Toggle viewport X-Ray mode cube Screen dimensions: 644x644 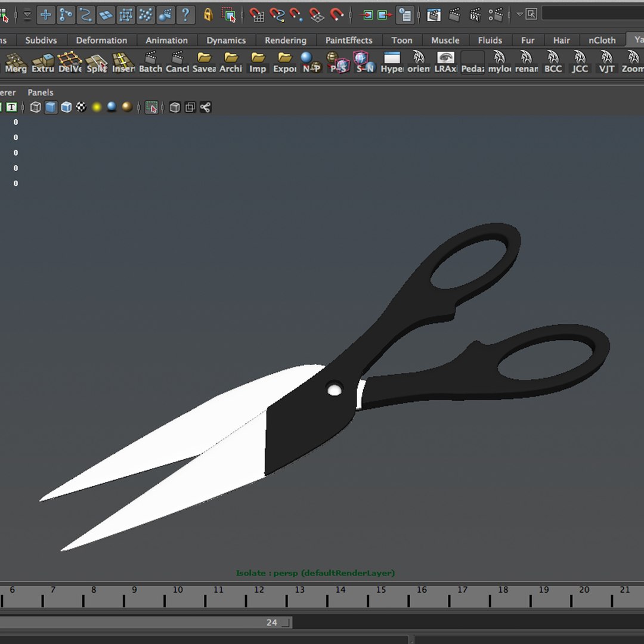pyautogui.click(x=175, y=107)
